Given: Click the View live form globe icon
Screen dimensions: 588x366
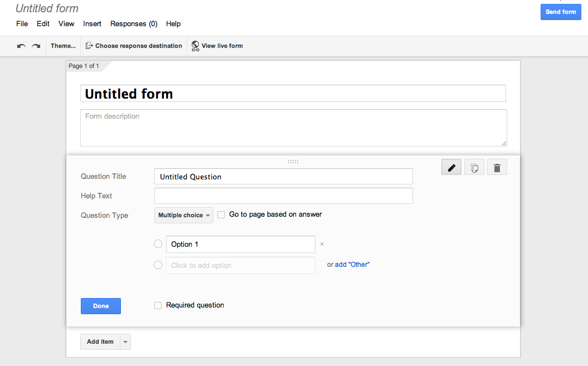Looking at the screenshot, I should (x=195, y=46).
